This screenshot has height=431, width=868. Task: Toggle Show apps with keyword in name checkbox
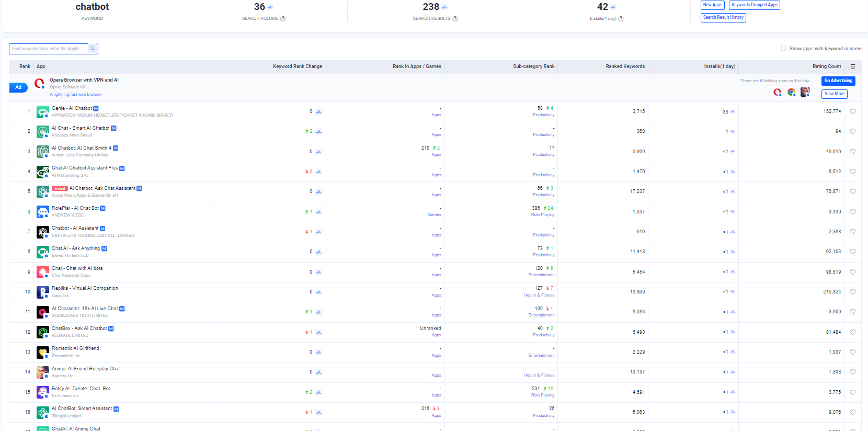pos(783,48)
